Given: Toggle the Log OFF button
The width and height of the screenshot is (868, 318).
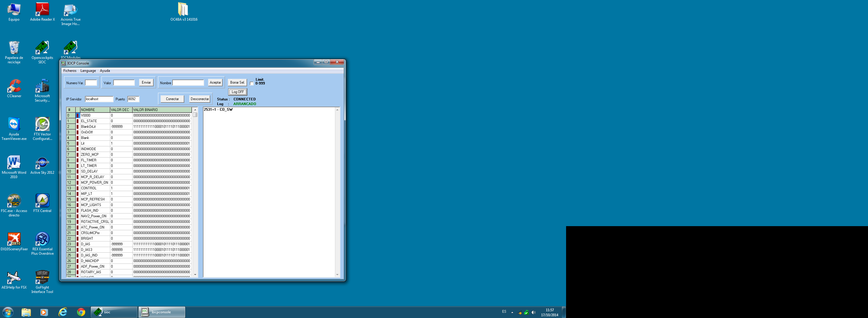Looking at the screenshot, I should pyautogui.click(x=238, y=92).
